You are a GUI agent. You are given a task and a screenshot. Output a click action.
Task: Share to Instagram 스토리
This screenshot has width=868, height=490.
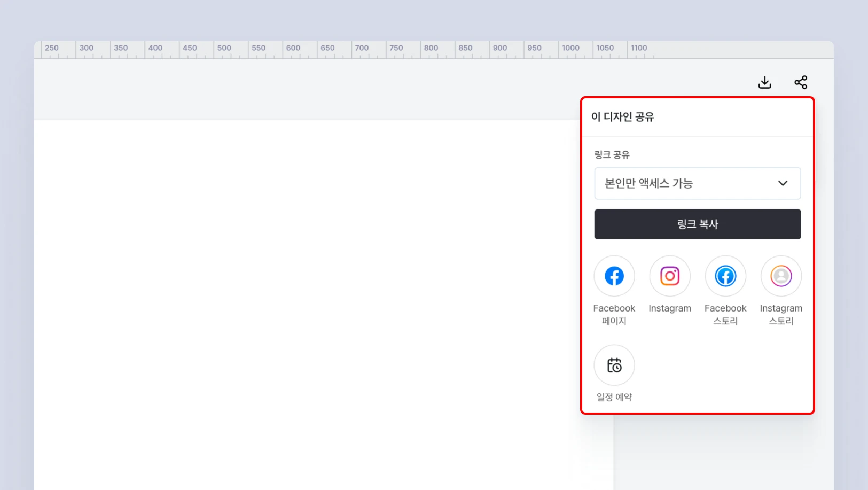[781, 276]
